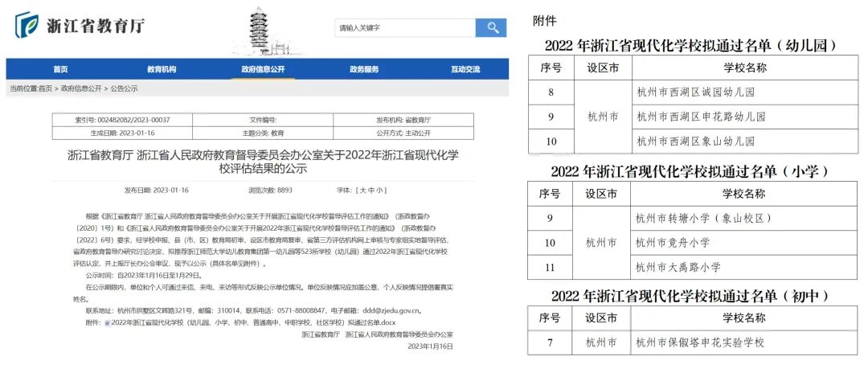Click the docx file icon before the attachment

108,322
